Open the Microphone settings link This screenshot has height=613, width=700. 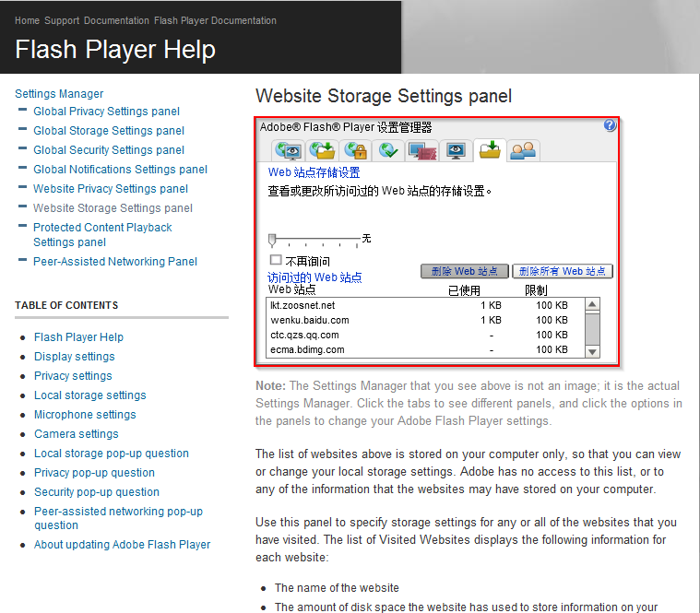click(x=85, y=415)
